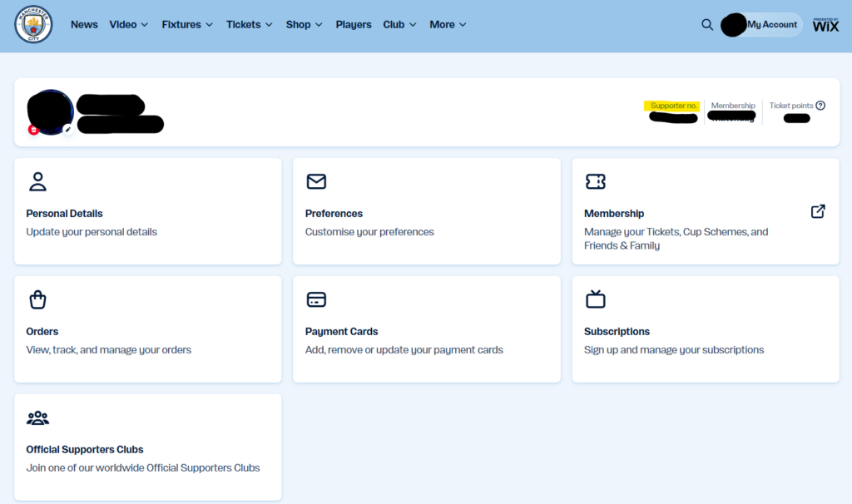Viewport: 852px width, 504px height.
Task: Click the Subscriptions TV icon
Action: pos(595,299)
